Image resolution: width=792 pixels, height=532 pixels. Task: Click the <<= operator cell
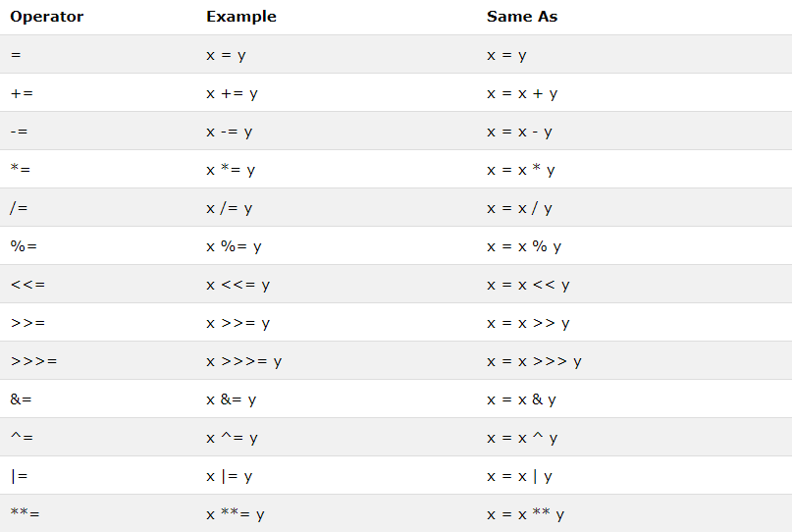coord(27,285)
